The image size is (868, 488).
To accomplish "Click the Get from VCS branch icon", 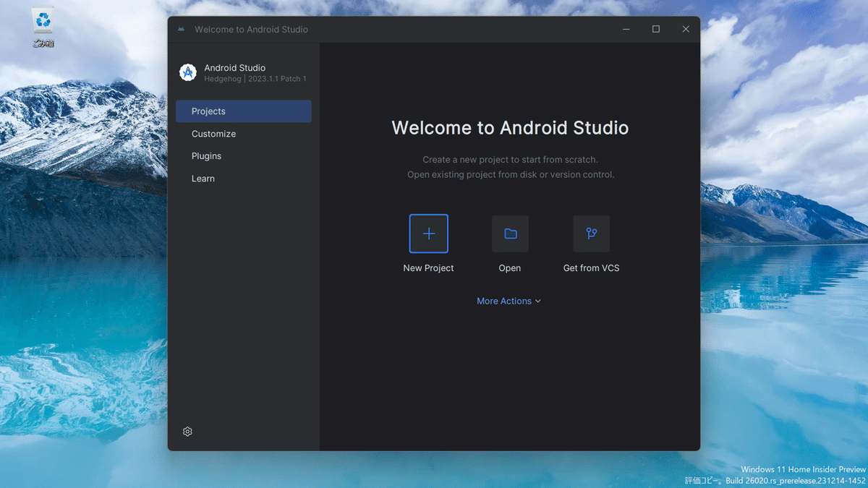I will (x=592, y=234).
